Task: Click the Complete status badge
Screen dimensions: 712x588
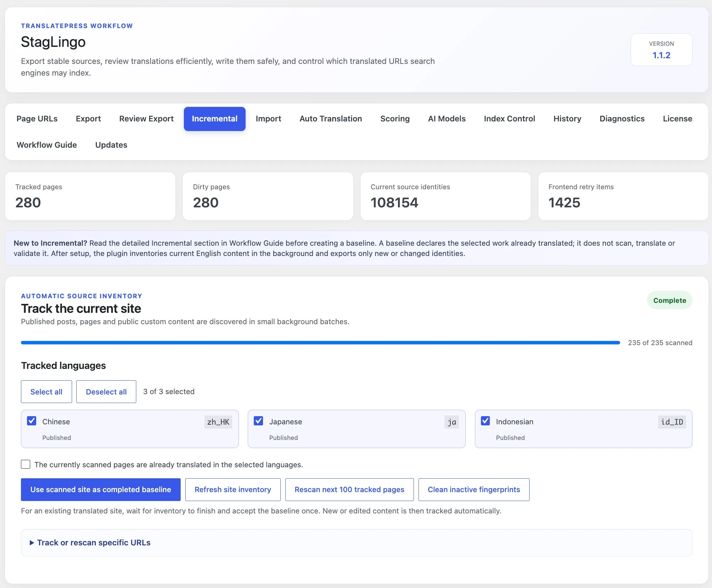Action: coord(669,300)
